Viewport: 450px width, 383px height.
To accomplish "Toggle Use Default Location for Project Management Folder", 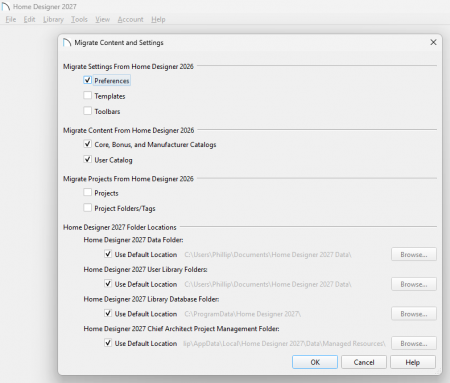I will (108, 343).
